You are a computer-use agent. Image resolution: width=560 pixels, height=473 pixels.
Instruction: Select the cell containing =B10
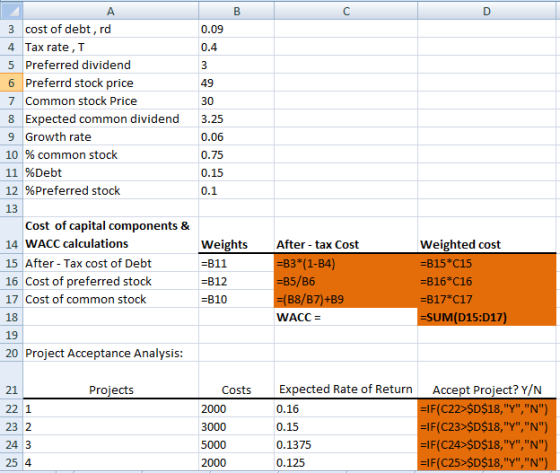tap(236, 299)
